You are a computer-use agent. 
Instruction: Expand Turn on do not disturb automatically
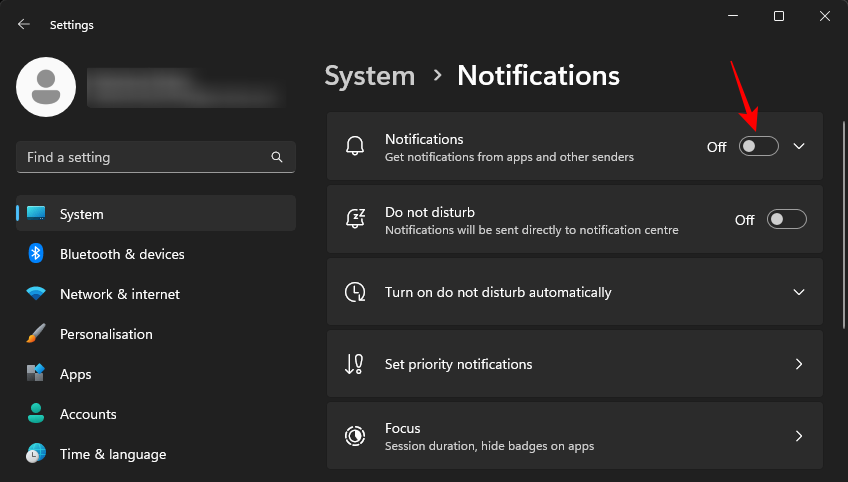click(799, 292)
